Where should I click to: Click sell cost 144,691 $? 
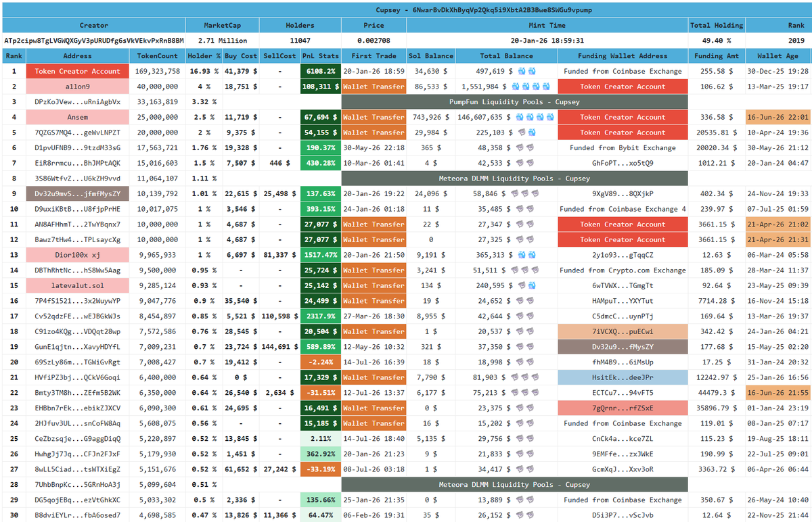[279, 347]
